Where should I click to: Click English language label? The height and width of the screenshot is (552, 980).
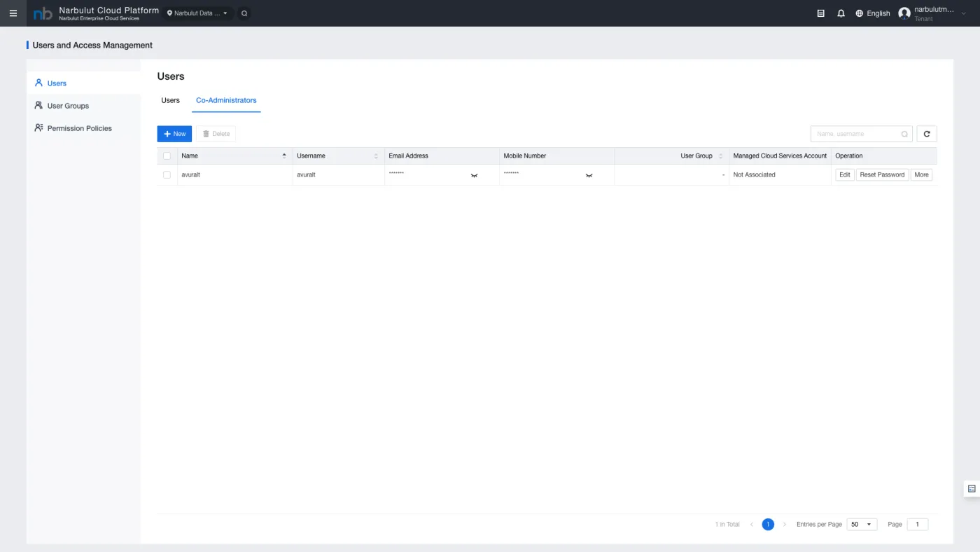coord(878,13)
